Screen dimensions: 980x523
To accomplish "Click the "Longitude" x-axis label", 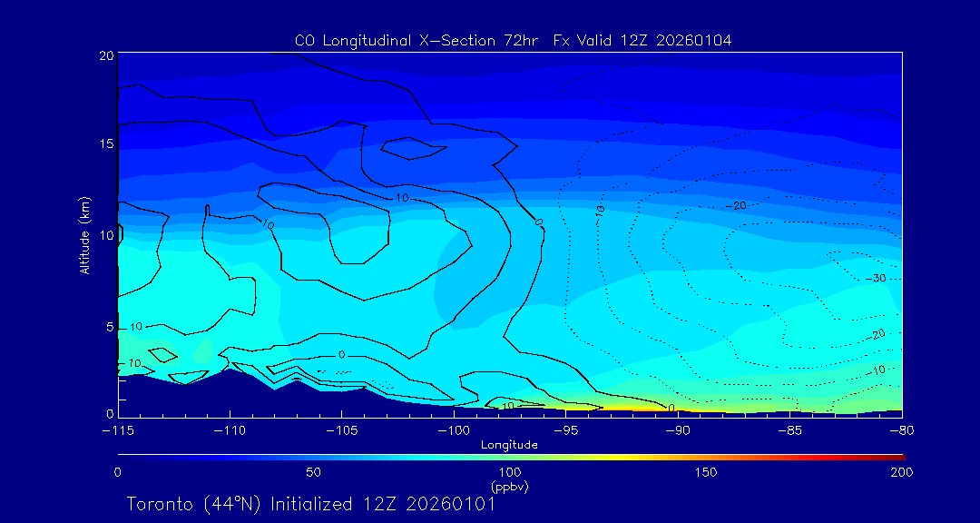I will tap(509, 445).
